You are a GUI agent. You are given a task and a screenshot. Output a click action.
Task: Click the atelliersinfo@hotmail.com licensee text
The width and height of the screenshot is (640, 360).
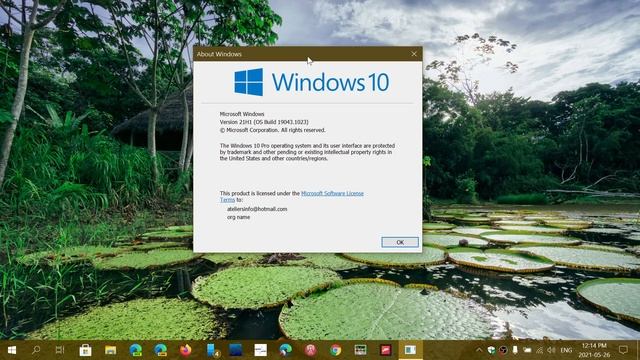click(x=257, y=209)
